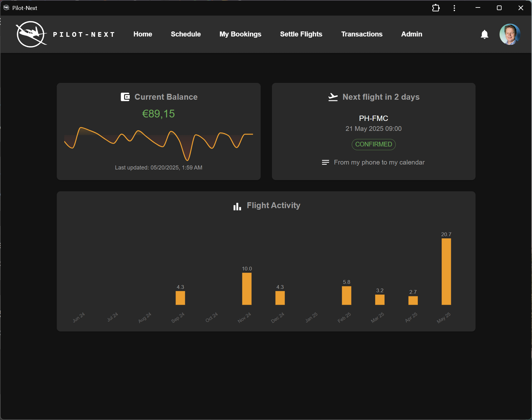532x420 pixels.
Task: Click the CONFIRMED status badge
Action: (374, 144)
